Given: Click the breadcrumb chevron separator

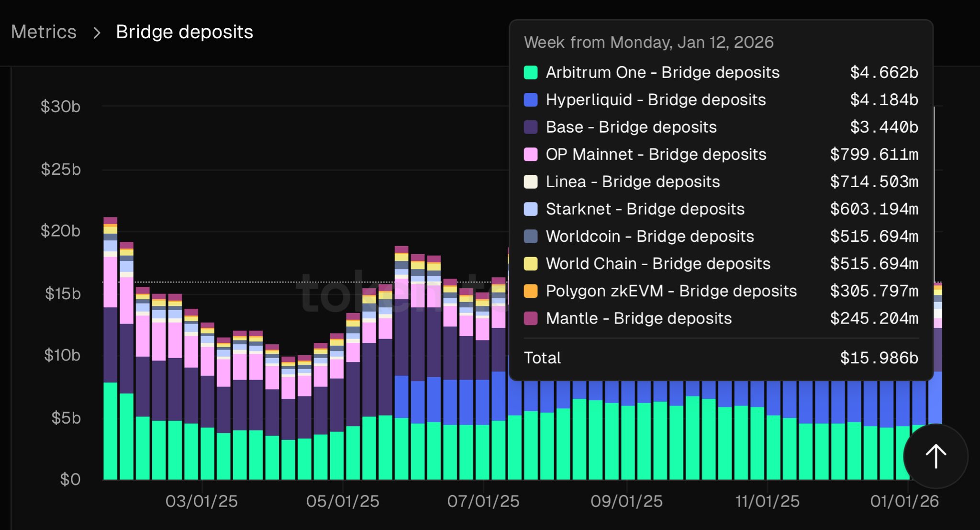Looking at the screenshot, I should click(97, 33).
